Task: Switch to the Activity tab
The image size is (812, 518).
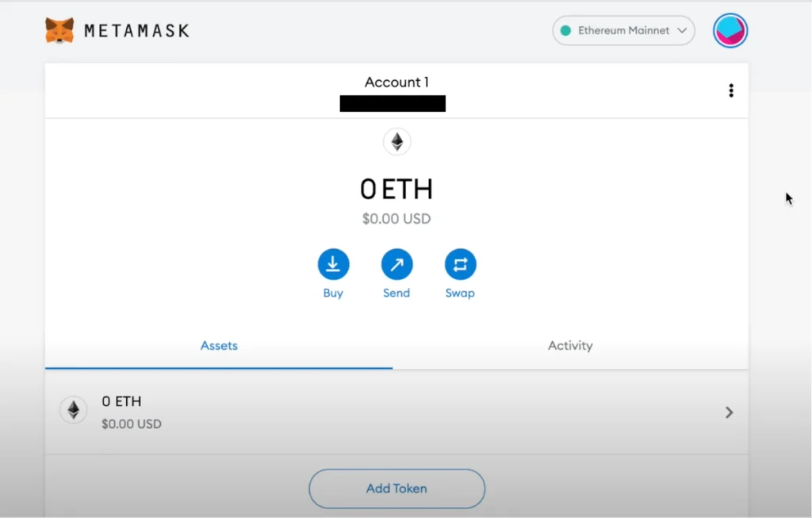Action: 570,346
